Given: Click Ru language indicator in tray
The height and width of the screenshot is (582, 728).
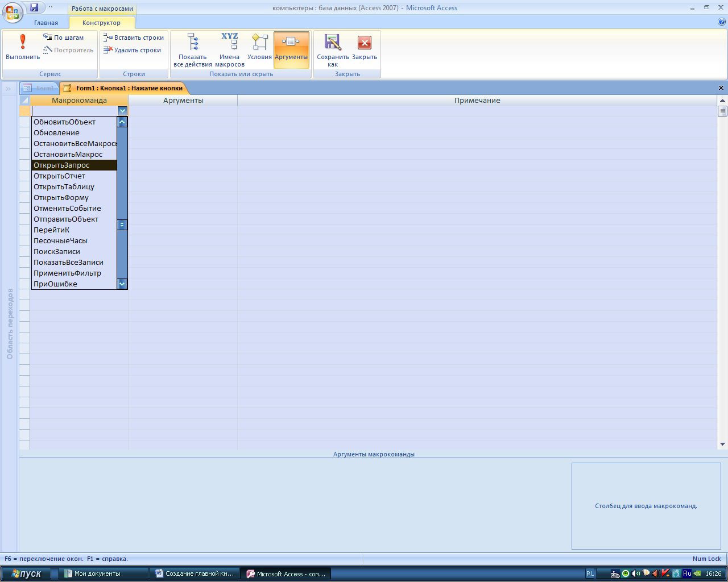Looking at the screenshot, I should [687, 573].
